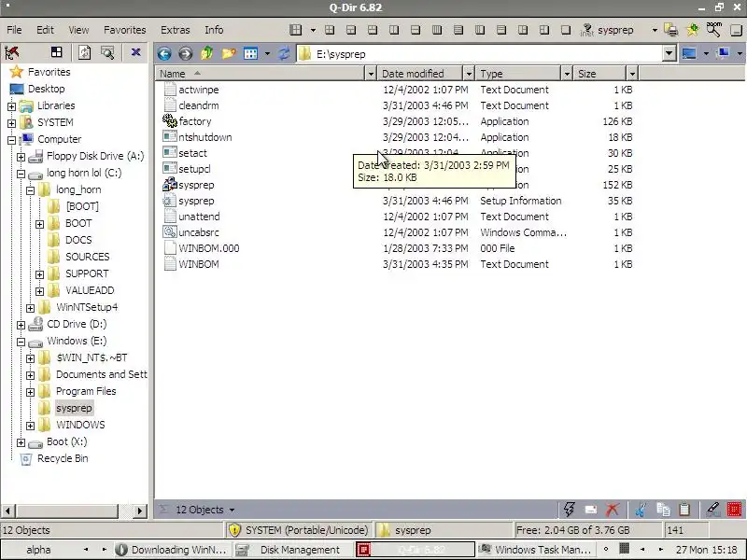The height and width of the screenshot is (560, 747).
Task: Click inside the E:\sysprep address field
Action: 480,54
